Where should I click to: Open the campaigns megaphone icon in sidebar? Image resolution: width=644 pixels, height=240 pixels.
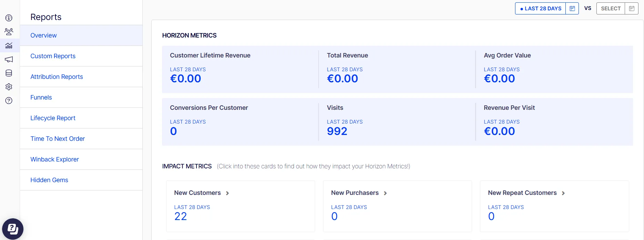point(9,59)
